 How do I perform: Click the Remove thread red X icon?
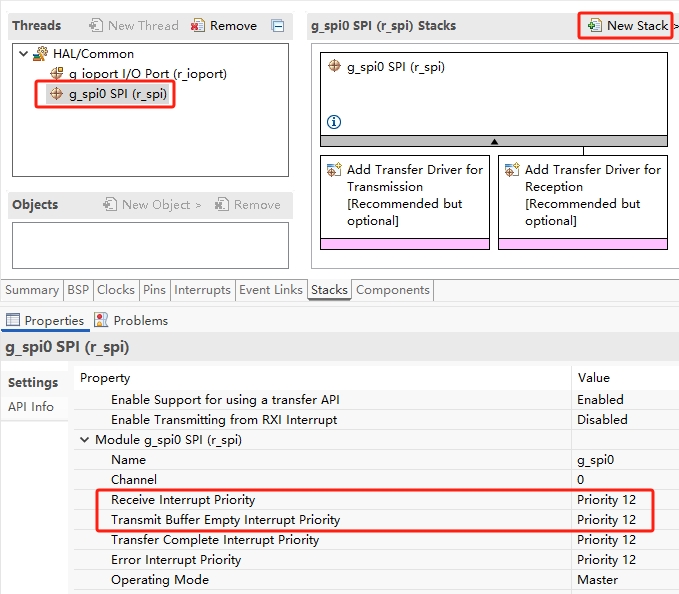click(x=197, y=26)
